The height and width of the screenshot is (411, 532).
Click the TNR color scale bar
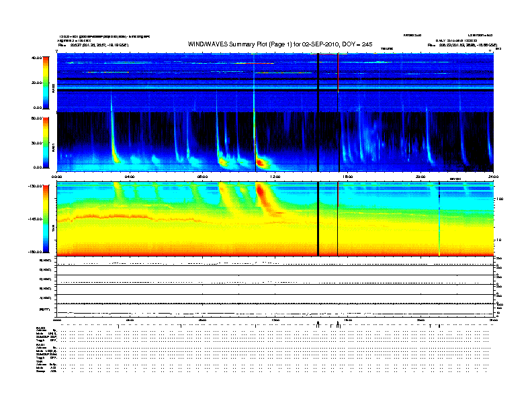pos(46,219)
